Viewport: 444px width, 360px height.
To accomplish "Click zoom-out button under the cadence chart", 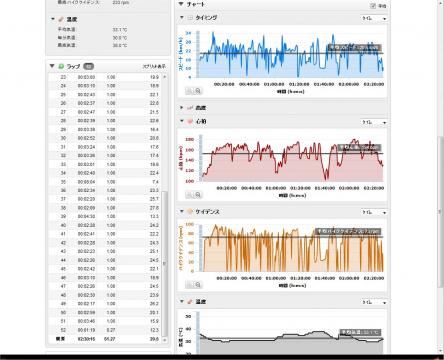I will [189, 285].
